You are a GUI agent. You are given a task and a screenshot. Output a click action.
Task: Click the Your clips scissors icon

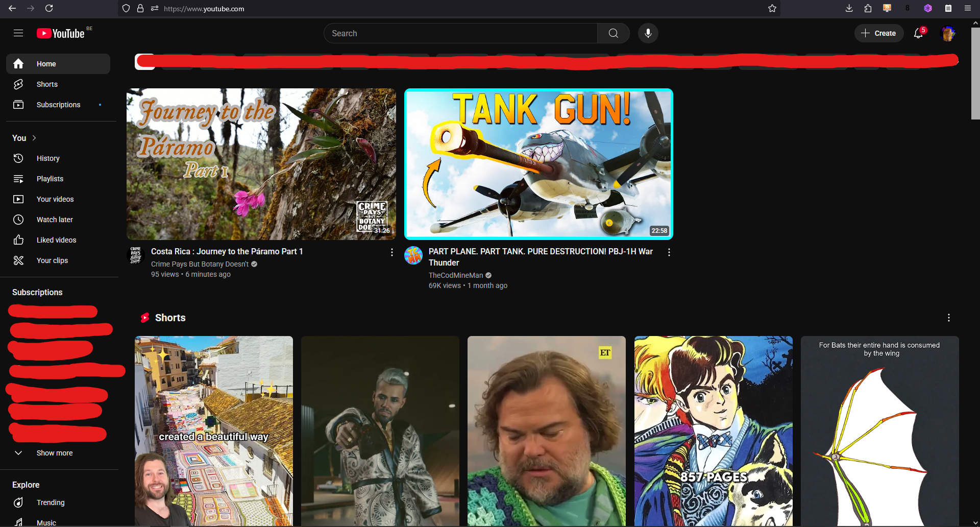[18, 260]
